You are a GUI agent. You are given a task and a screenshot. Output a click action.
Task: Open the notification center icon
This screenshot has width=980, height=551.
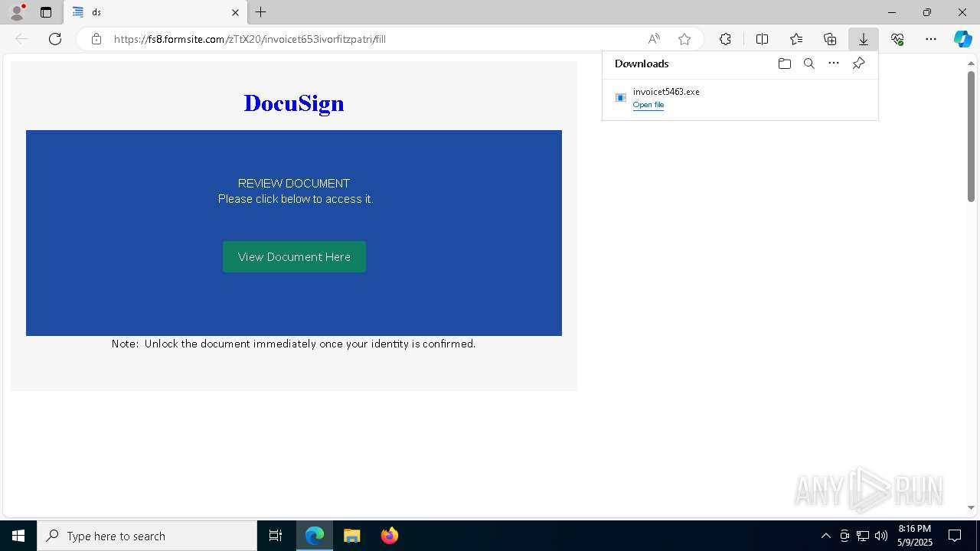pyautogui.click(x=955, y=536)
